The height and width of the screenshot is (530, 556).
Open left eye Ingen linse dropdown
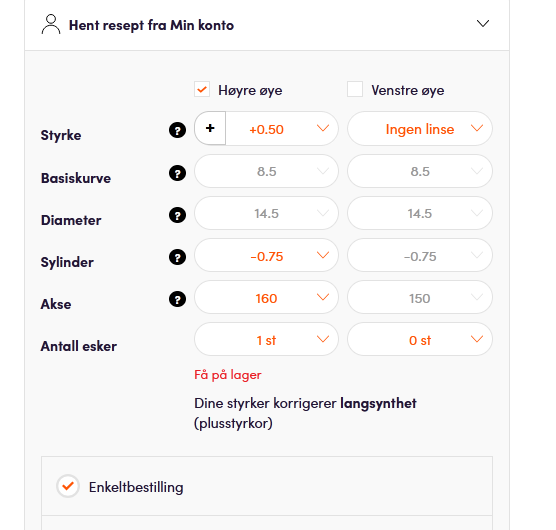(x=420, y=129)
